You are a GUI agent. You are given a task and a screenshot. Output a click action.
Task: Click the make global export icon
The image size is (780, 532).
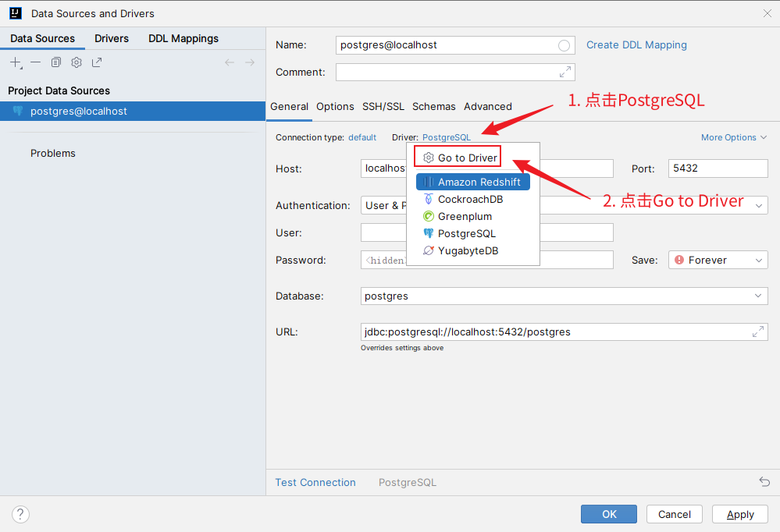[97, 62]
